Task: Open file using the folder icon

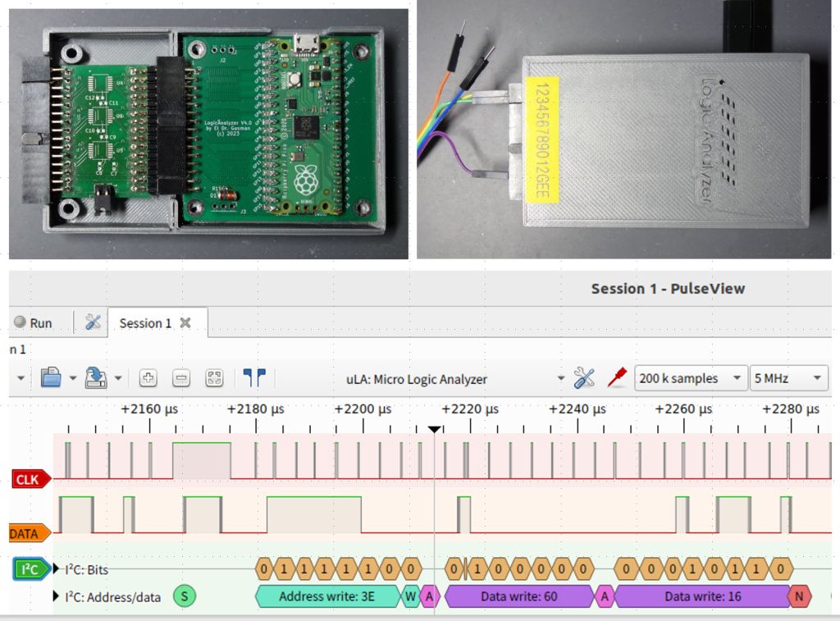Action: coord(51,377)
